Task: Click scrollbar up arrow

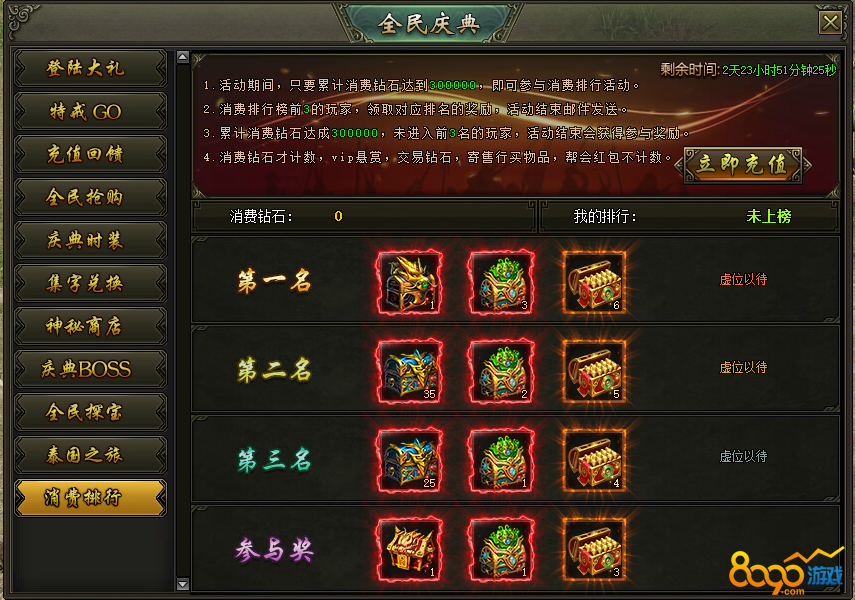Action: click(183, 56)
